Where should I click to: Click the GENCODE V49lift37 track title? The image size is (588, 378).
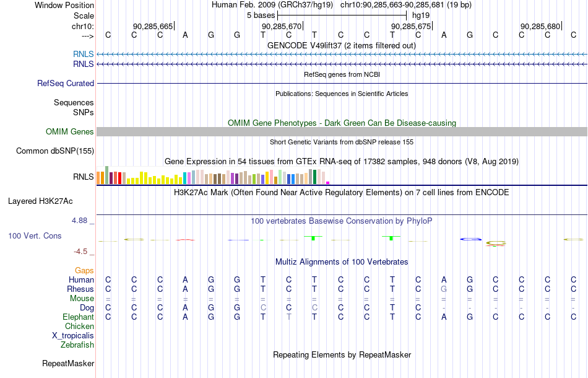pos(341,45)
